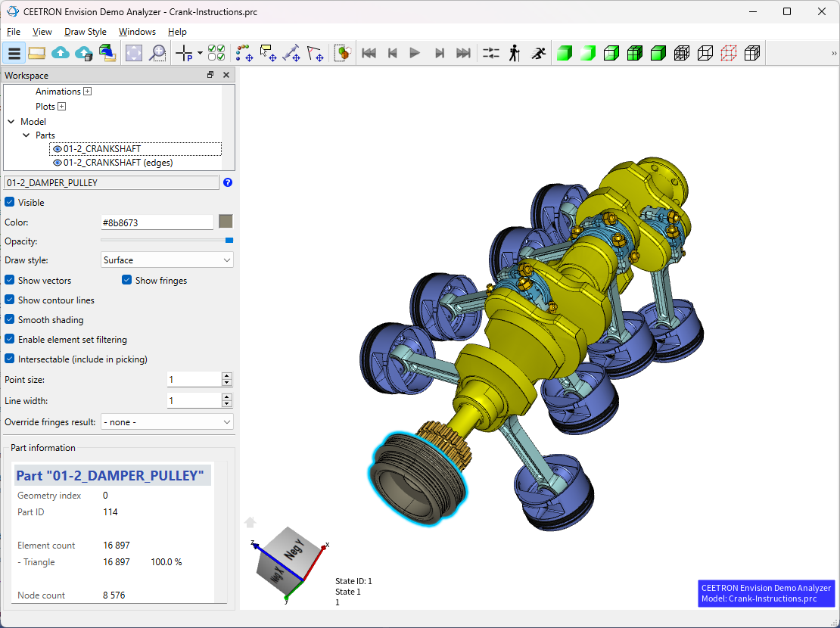This screenshot has width=840, height=628.
Task: Disable the Show fringes checkbox
Action: [x=127, y=281]
